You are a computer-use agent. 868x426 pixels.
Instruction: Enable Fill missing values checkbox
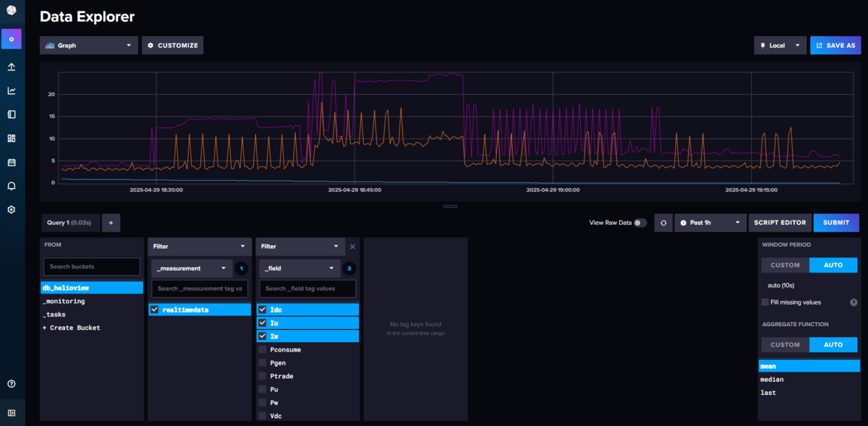(x=765, y=302)
